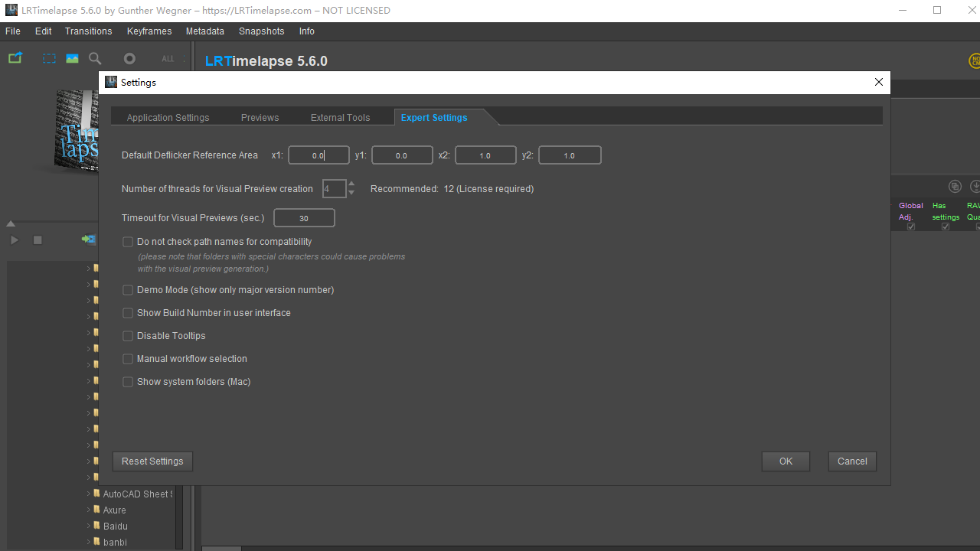Click the blue image preview icon
The width and height of the screenshot is (980, 551).
tap(72, 59)
